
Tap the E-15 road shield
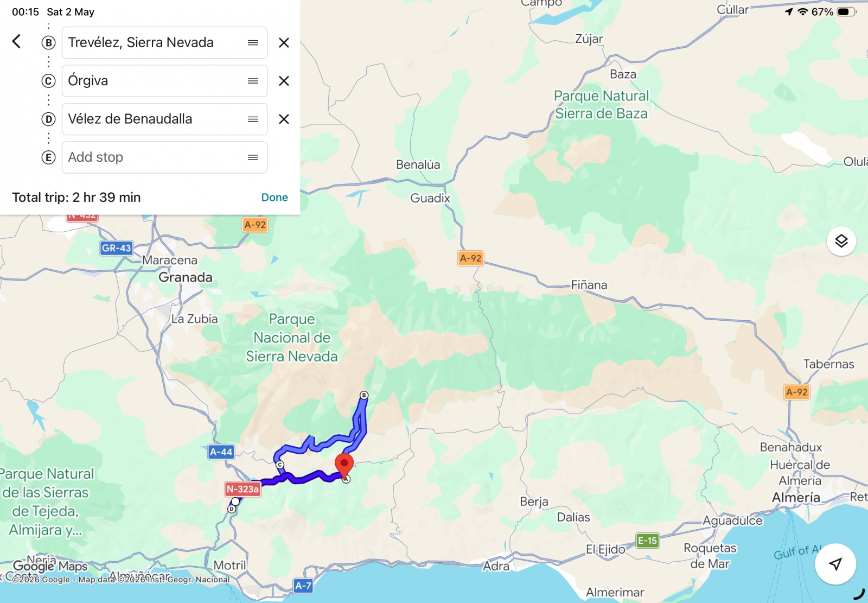pyautogui.click(x=647, y=541)
